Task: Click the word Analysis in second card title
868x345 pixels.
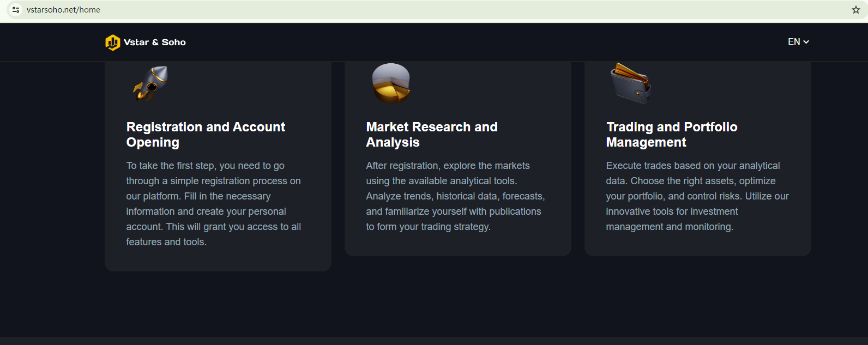Action: 393,142
